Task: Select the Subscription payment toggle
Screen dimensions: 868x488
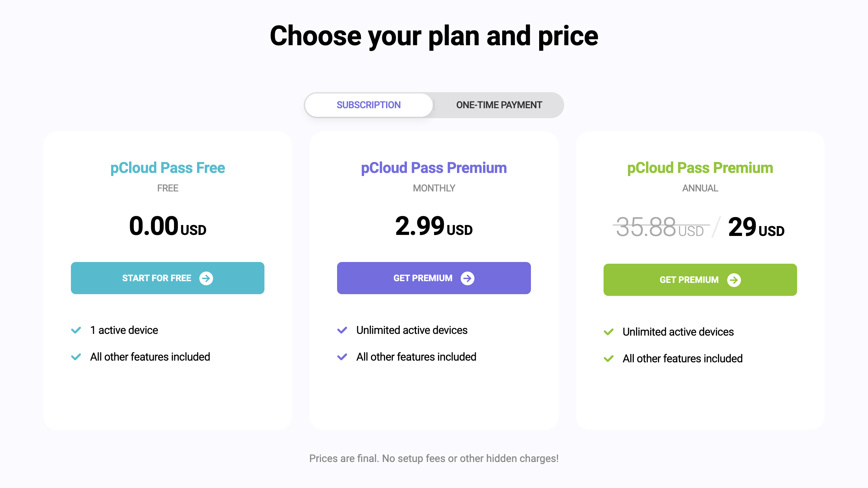Action: 369,105
